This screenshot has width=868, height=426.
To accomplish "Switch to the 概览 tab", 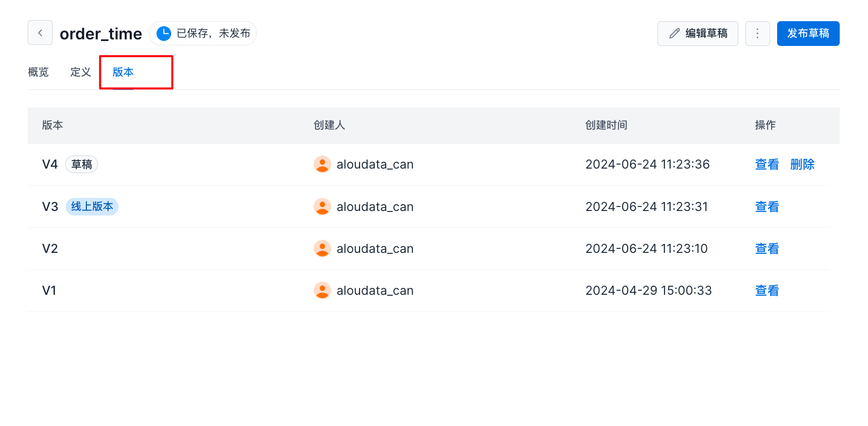I will (x=38, y=72).
